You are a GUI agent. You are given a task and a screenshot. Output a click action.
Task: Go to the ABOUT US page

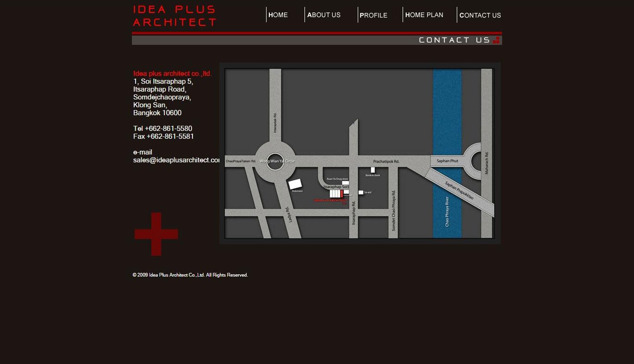(x=324, y=15)
